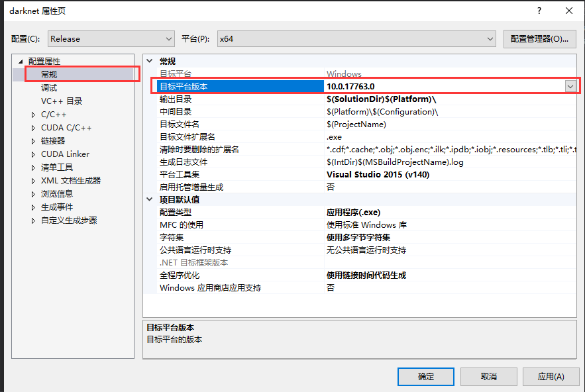Collapse the 项目默认值 property group
Screen dimensions: 585x392
pos(150,199)
